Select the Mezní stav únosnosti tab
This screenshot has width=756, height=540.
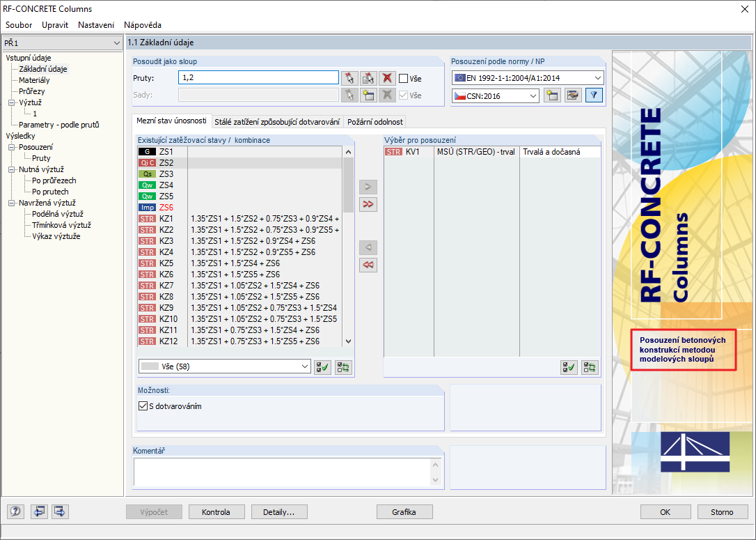point(171,121)
